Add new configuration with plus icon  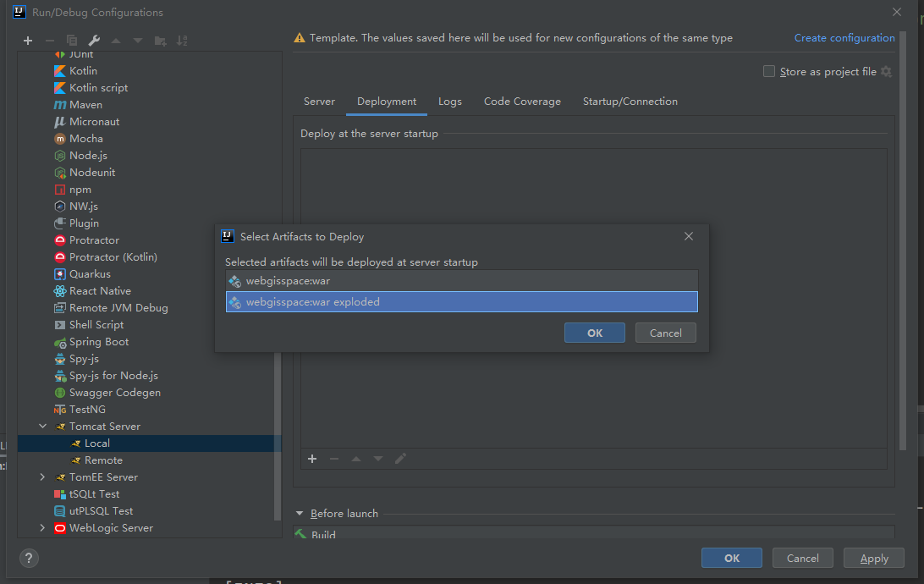click(x=28, y=41)
